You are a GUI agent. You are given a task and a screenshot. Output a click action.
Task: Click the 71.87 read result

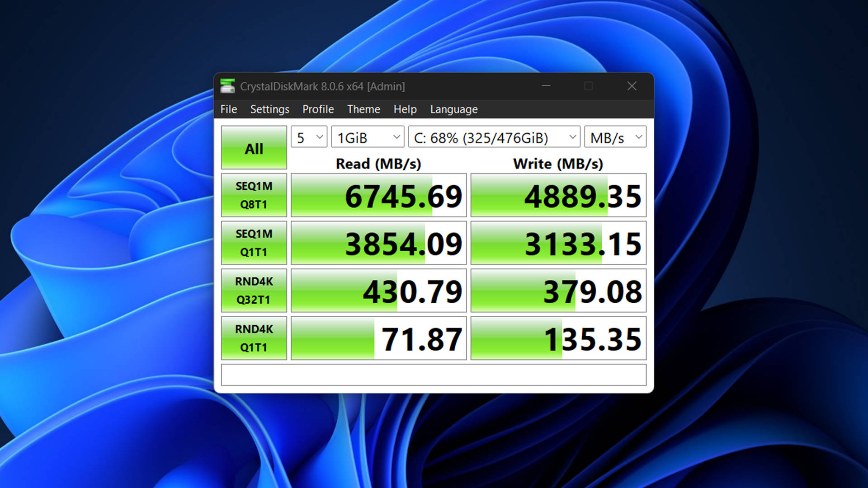pos(379,338)
